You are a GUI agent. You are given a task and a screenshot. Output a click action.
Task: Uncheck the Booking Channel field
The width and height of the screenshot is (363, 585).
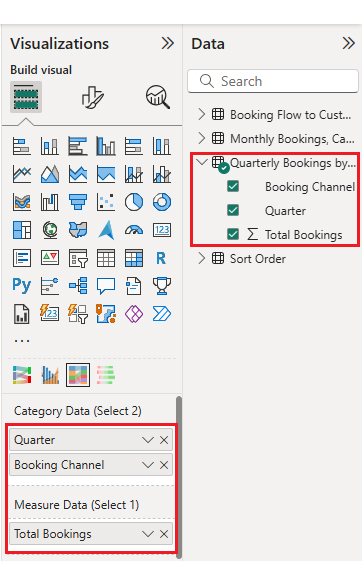click(233, 186)
